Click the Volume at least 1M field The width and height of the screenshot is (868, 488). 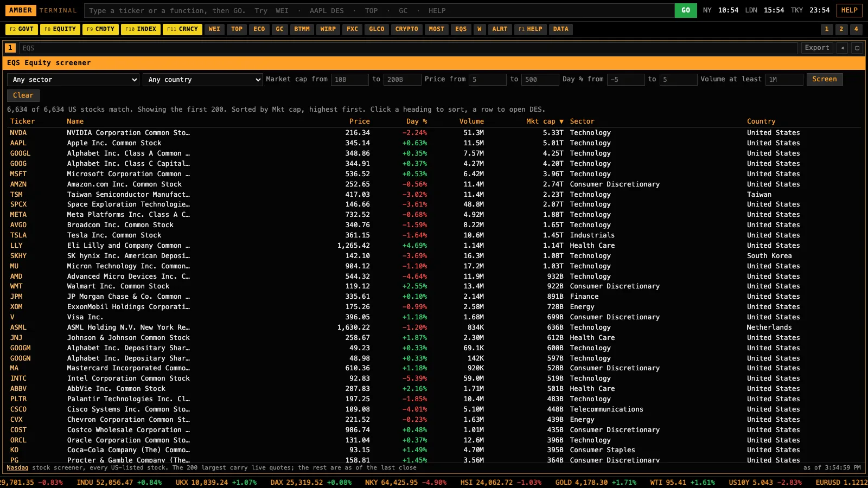coord(784,80)
